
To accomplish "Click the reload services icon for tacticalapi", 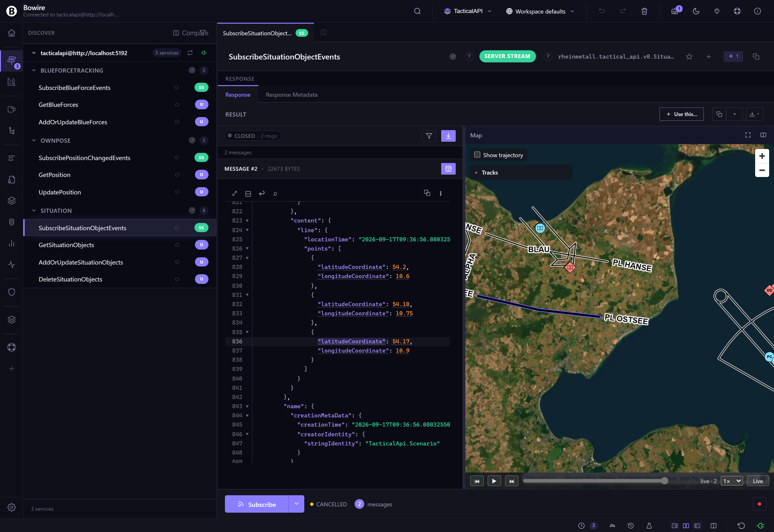I will 190,53.
